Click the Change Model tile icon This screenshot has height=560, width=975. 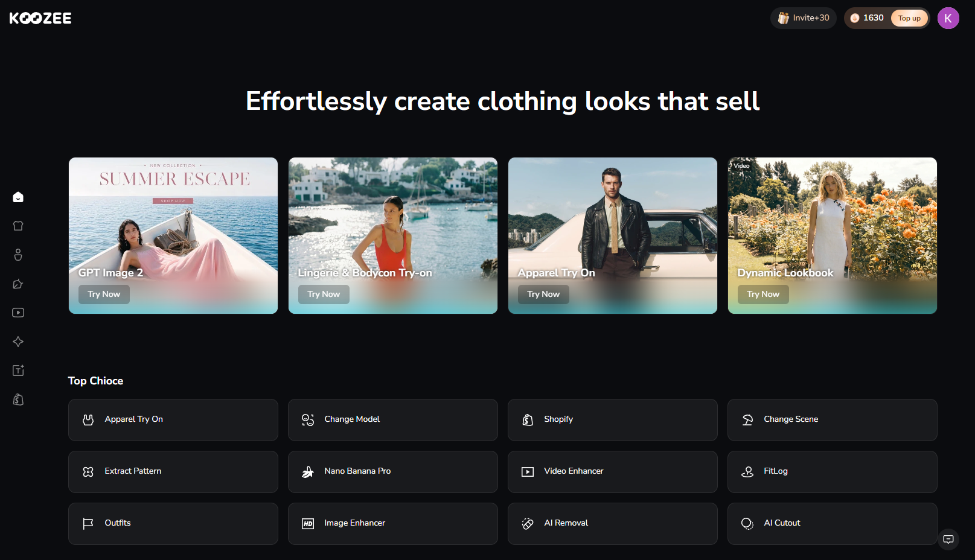coord(308,419)
